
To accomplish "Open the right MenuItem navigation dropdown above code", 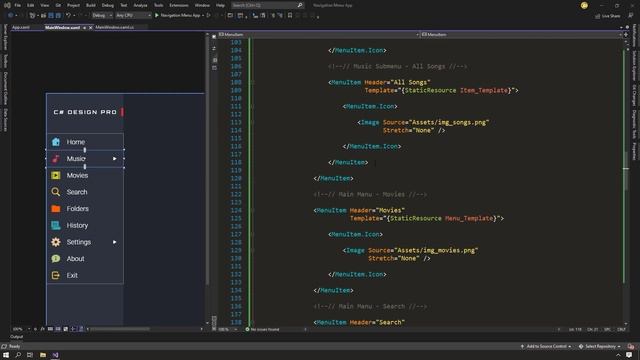I will (521, 35).
